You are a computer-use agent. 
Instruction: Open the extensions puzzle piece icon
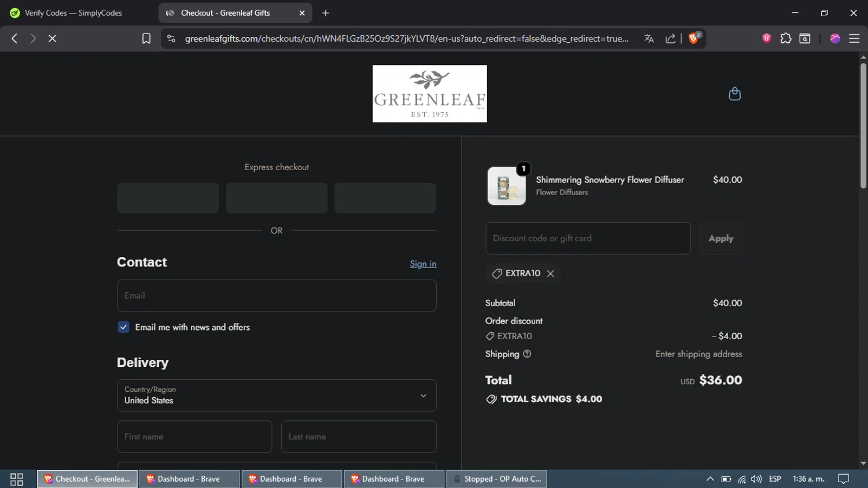tap(786, 38)
